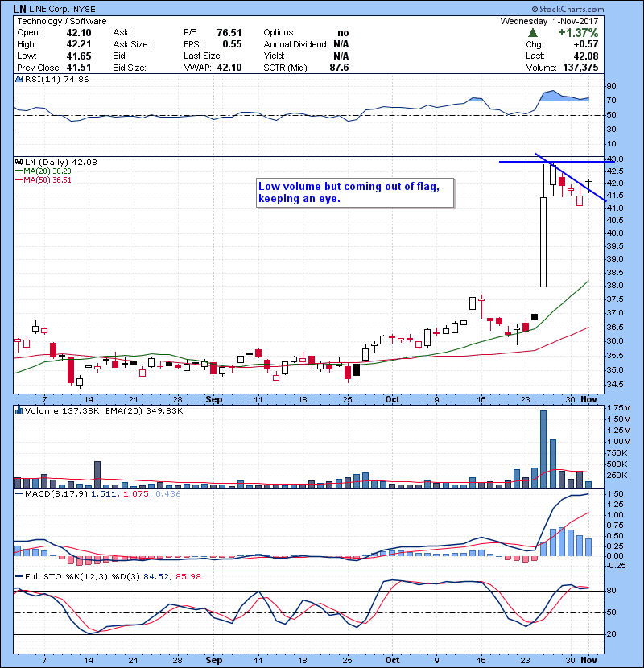The width and height of the screenshot is (644, 668).
Task: Click the RSI(14) 74.86 panel label
Action: click(56, 79)
